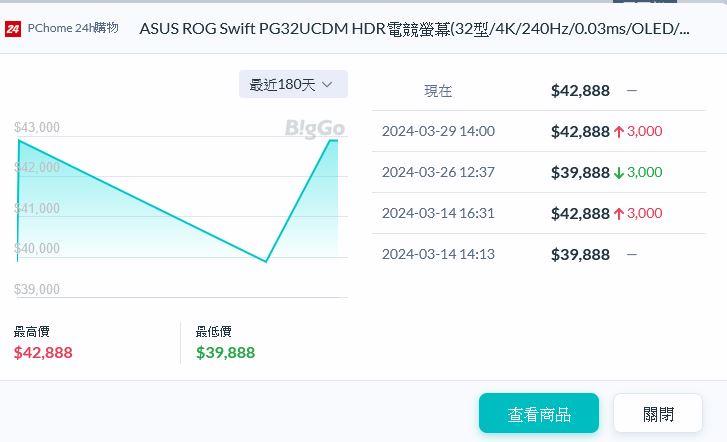This screenshot has width=727, height=442.
Task: Click the chart's peak at right end
Action: 333,141
